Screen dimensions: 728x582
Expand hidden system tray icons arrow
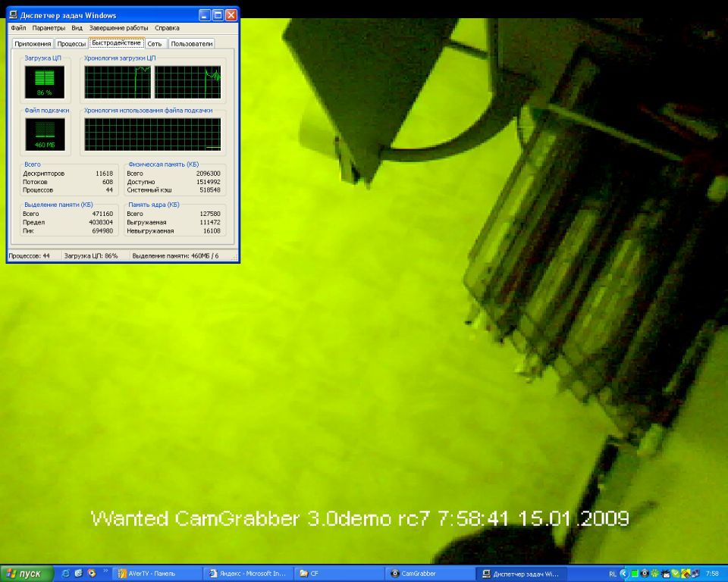pyautogui.click(x=624, y=574)
